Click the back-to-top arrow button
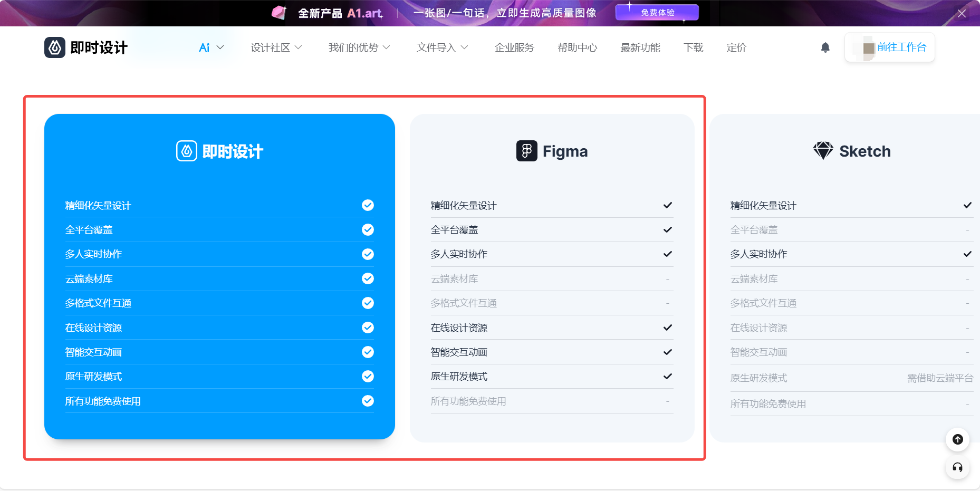 click(x=958, y=439)
